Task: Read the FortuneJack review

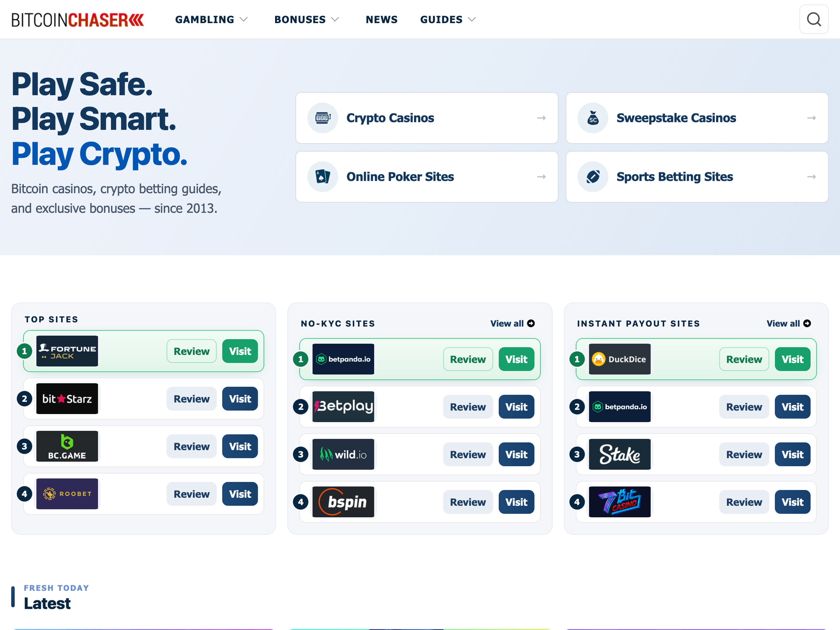Action: click(x=191, y=351)
